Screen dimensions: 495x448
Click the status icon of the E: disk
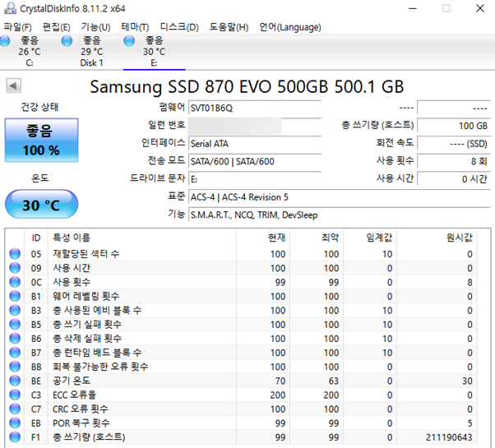pyautogui.click(x=129, y=41)
